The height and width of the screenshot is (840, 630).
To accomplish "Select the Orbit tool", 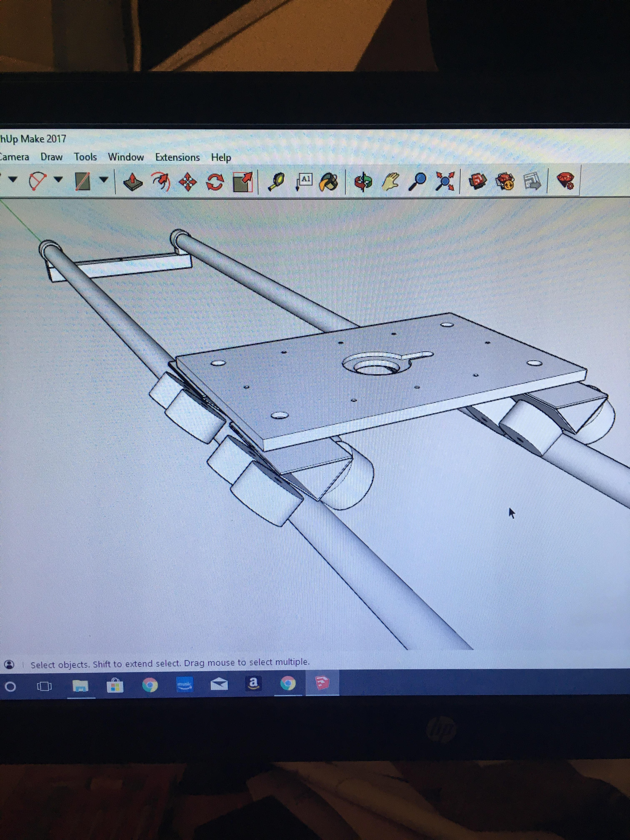I will tap(363, 182).
